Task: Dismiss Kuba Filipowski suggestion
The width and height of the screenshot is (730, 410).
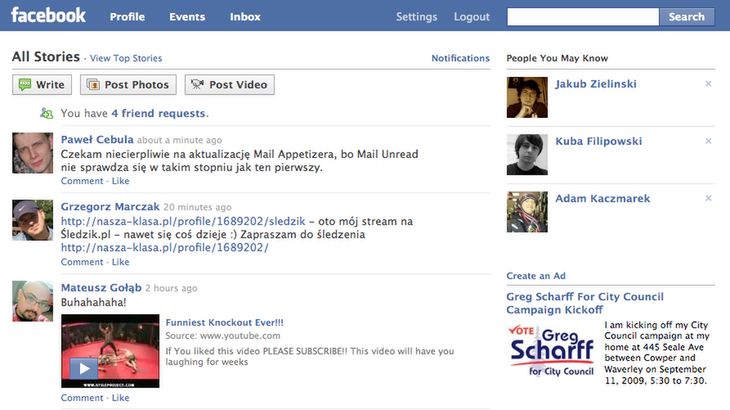Action: (708, 141)
